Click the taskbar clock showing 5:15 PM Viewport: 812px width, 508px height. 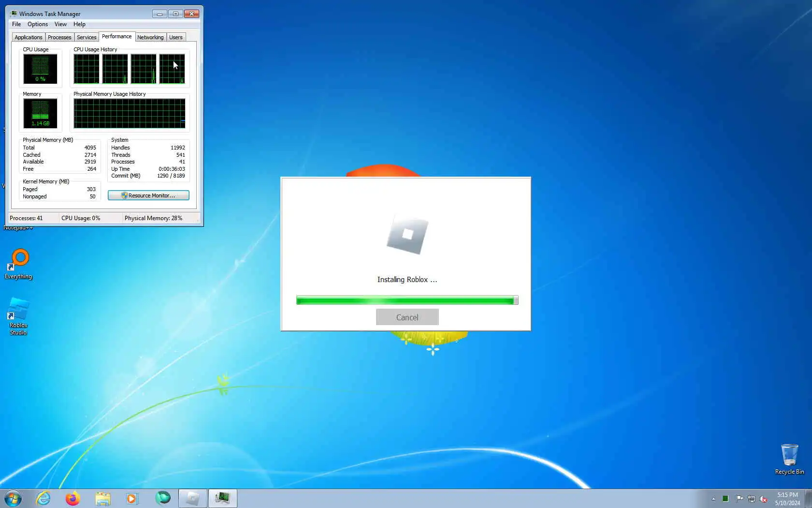787,499
